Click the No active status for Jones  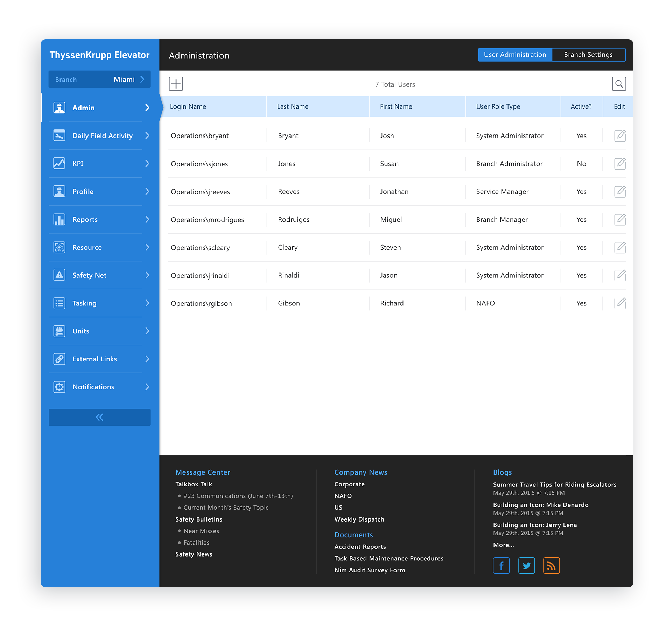[581, 164]
